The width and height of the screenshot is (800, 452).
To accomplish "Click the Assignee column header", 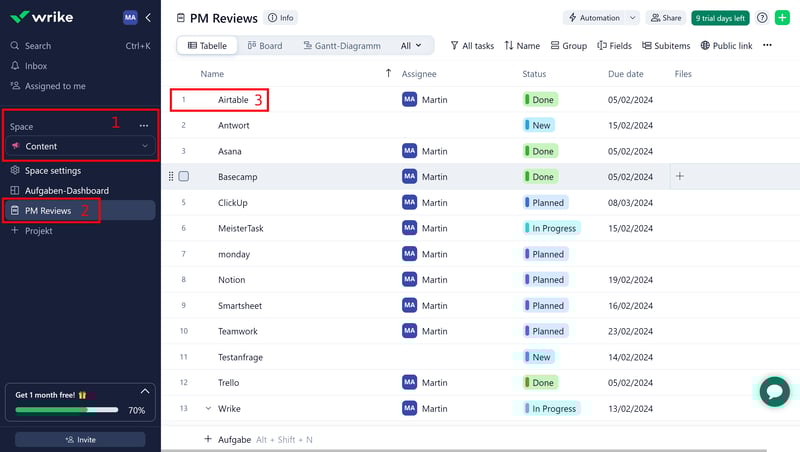I will click(419, 74).
